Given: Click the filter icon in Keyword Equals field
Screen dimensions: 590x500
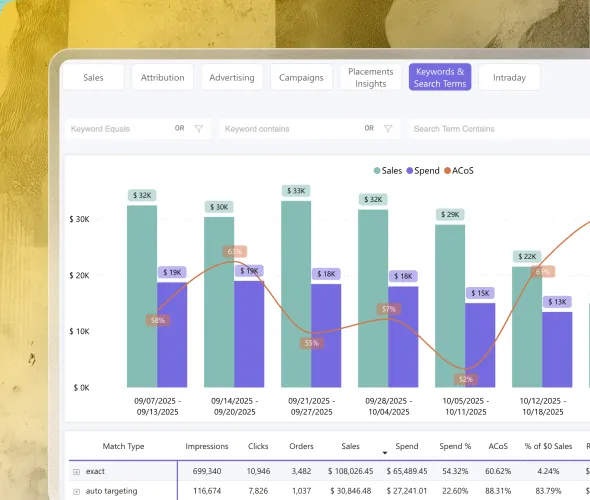Looking at the screenshot, I should click(199, 129).
